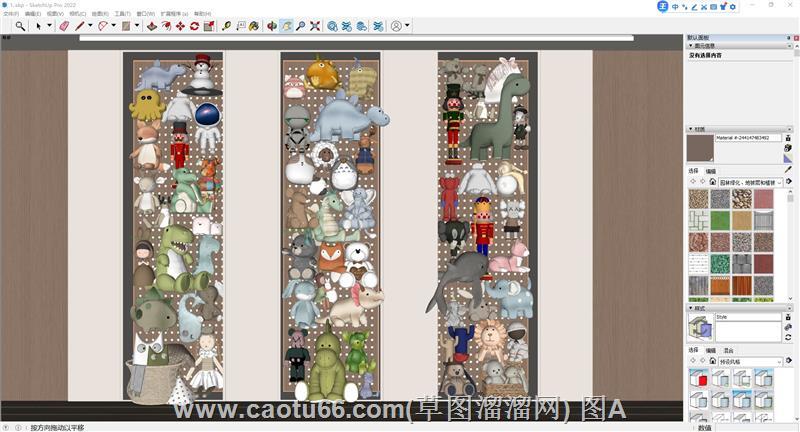Expand the Line tool dropdown arrow
The height and width of the screenshot is (432, 800).
(90, 26)
